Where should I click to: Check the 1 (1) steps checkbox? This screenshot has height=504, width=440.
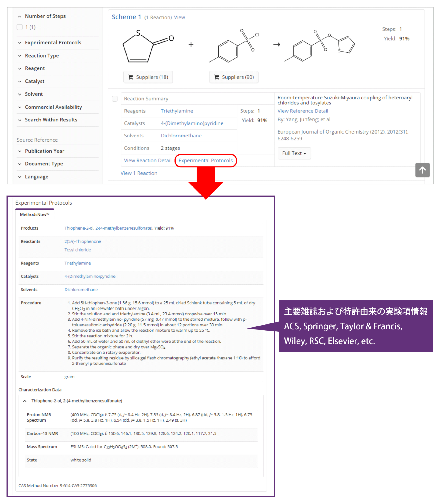point(20,27)
